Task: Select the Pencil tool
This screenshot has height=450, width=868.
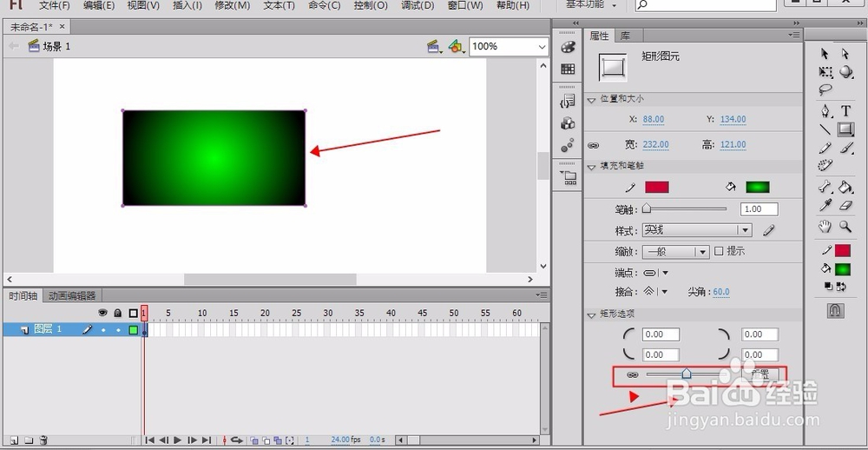Action: click(x=825, y=148)
